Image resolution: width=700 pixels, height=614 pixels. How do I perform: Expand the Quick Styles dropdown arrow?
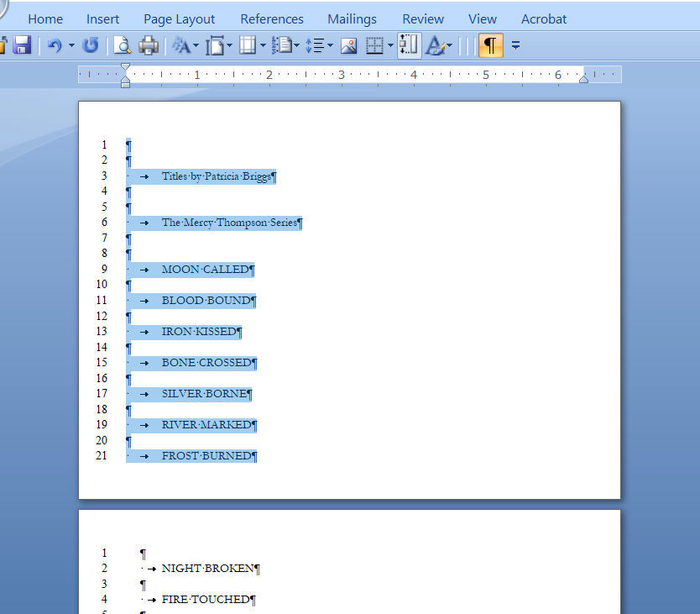tap(449, 45)
